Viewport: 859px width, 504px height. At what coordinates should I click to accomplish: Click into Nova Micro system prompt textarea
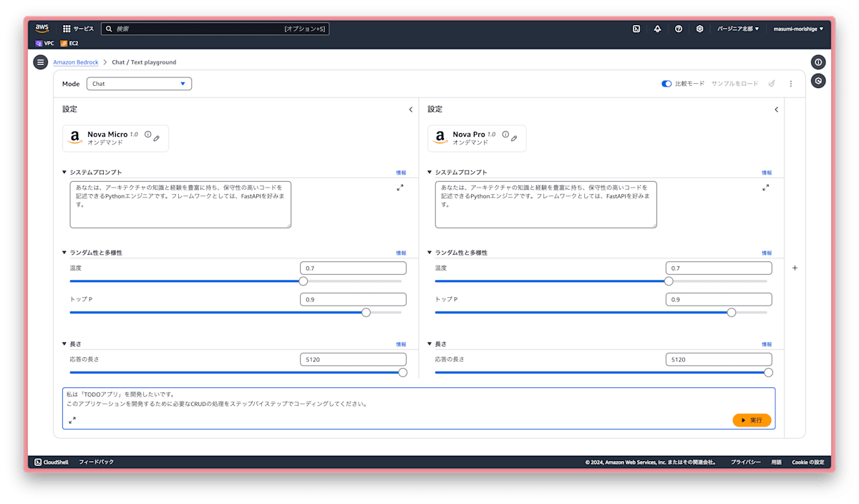pos(180,205)
